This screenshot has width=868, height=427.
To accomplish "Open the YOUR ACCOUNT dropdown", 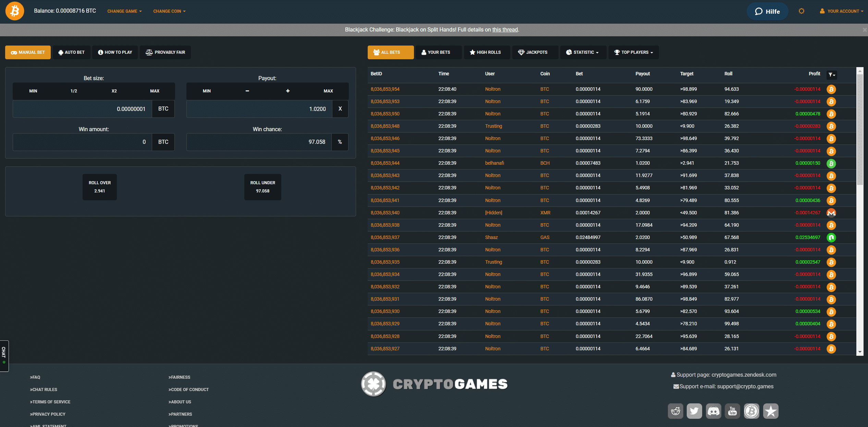I will click(841, 11).
